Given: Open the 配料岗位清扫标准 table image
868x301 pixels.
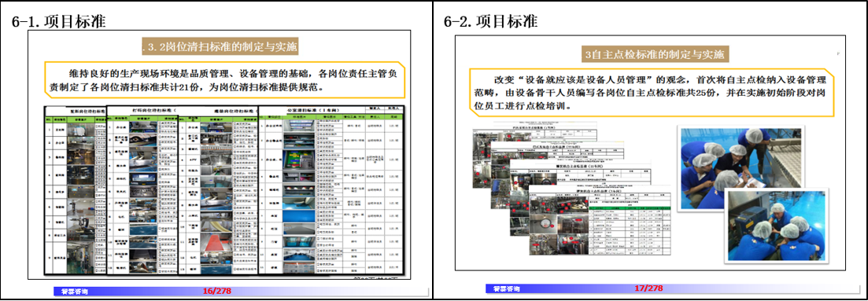Looking at the screenshot, I should pos(76,190).
